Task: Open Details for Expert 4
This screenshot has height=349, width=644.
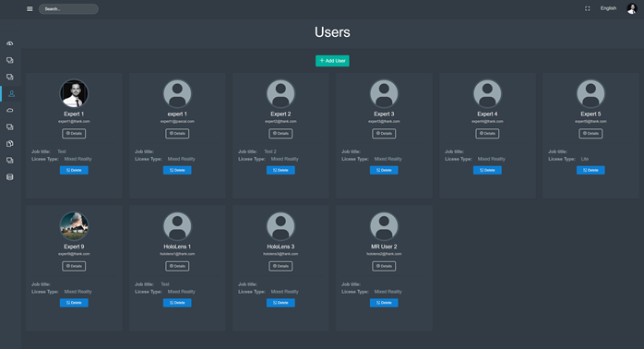Action: 487,134
